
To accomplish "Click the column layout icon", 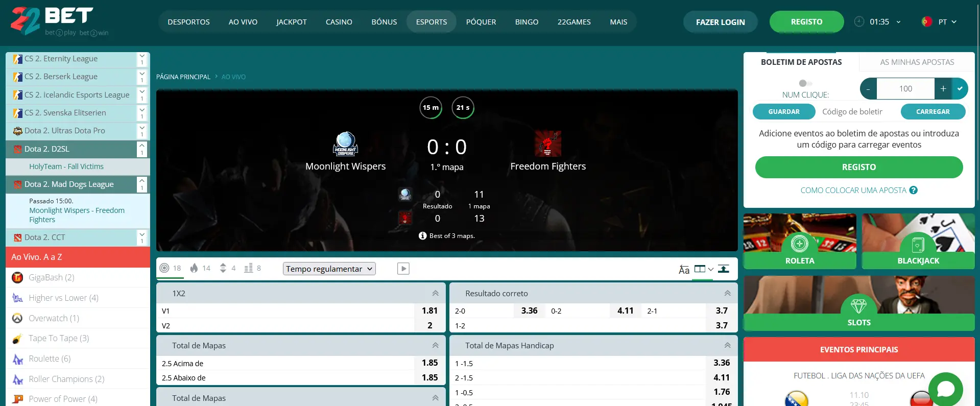I will (700, 269).
